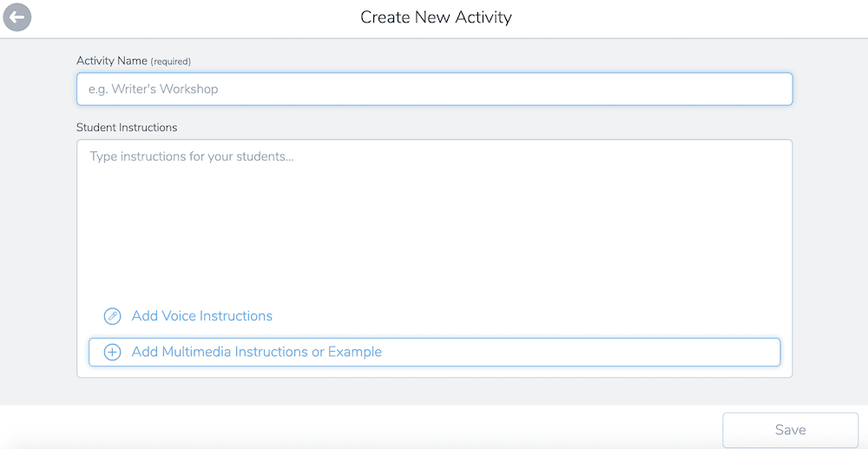Click the plus icon for multimedia instructions
Image resolution: width=868 pixels, height=449 pixels.
click(x=112, y=352)
